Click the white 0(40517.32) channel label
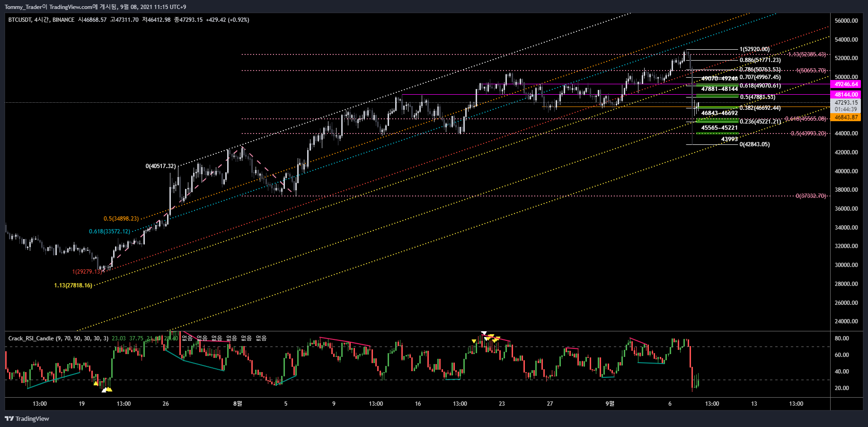The height and width of the screenshot is (427, 868). pyautogui.click(x=160, y=166)
